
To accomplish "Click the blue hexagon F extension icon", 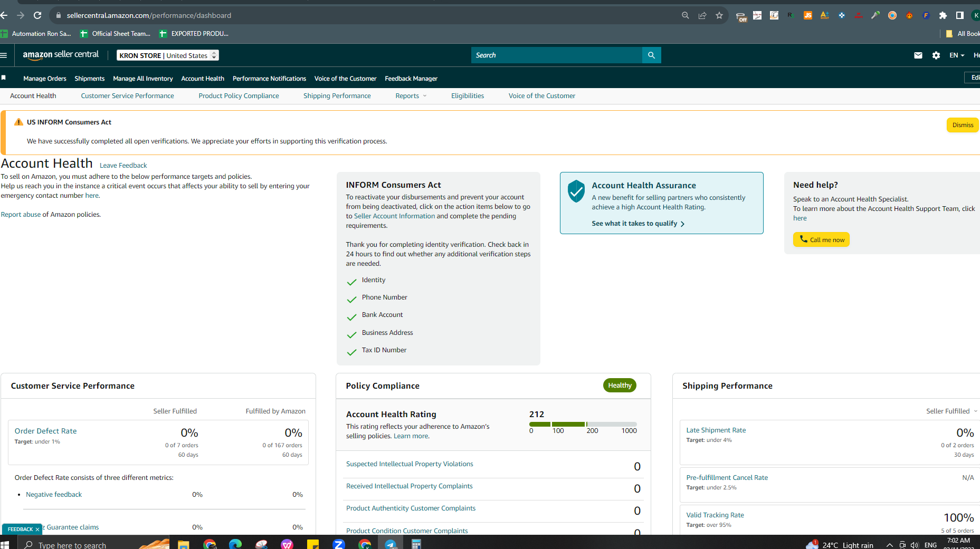I will (x=926, y=15).
